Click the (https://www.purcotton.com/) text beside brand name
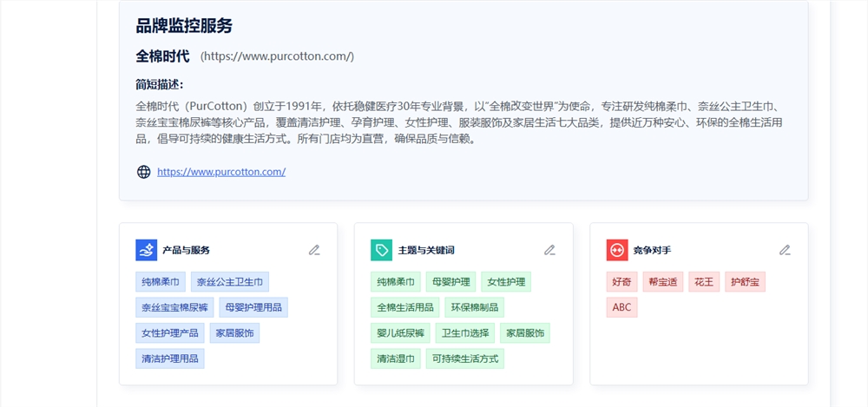The image size is (868, 407). [277, 56]
